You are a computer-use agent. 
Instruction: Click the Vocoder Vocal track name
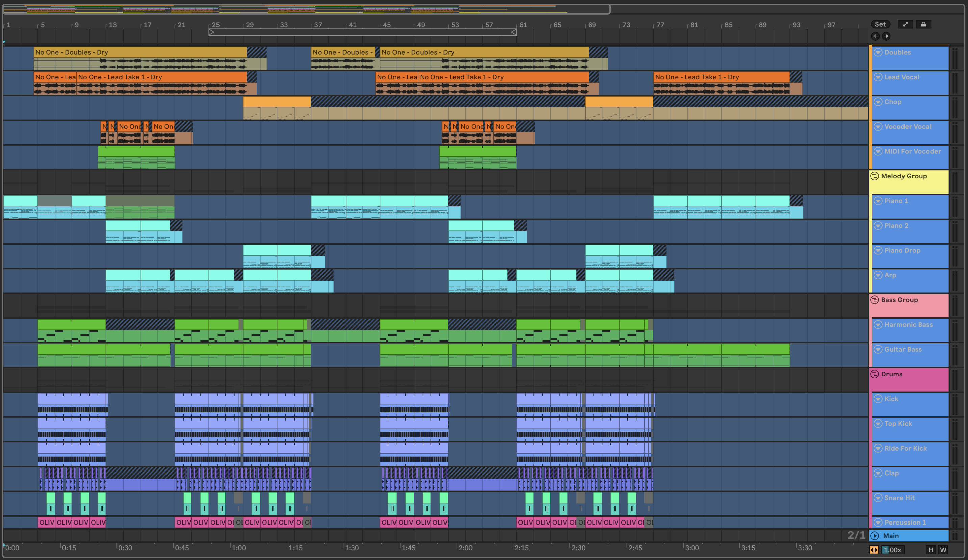(908, 126)
